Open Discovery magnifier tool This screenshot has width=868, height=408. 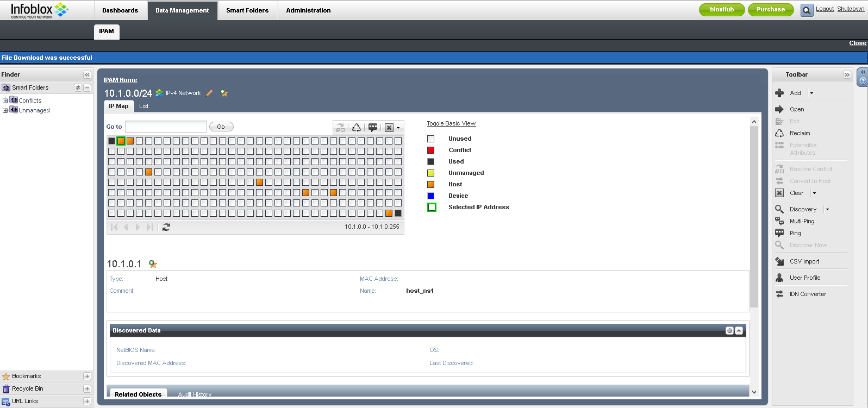[x=779, y=209]
